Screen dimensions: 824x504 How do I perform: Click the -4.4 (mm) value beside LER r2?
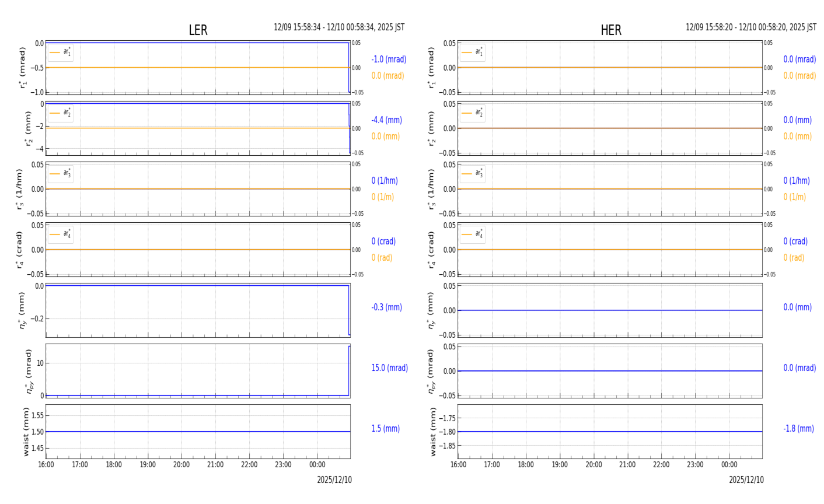click(386, 120)
